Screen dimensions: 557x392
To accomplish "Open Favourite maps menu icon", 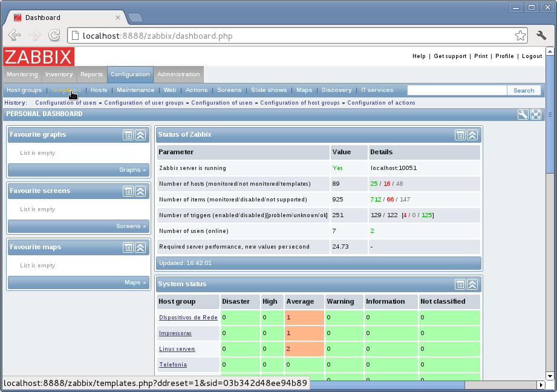I will (128, 247).
